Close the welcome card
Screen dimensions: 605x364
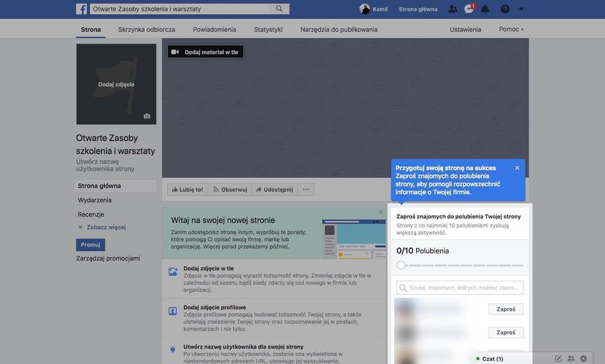click(x=380, y=212)
